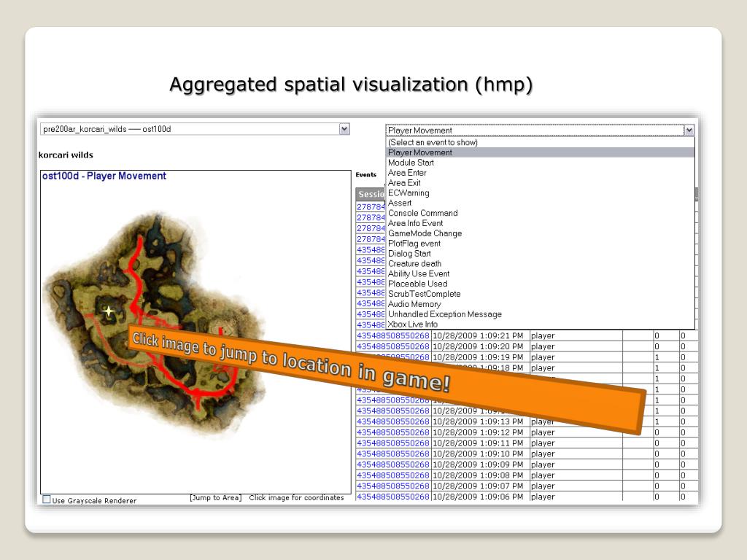747x560 pixels.
Task: Click 'Click image for coordinates' text
Action: (296, 497)
